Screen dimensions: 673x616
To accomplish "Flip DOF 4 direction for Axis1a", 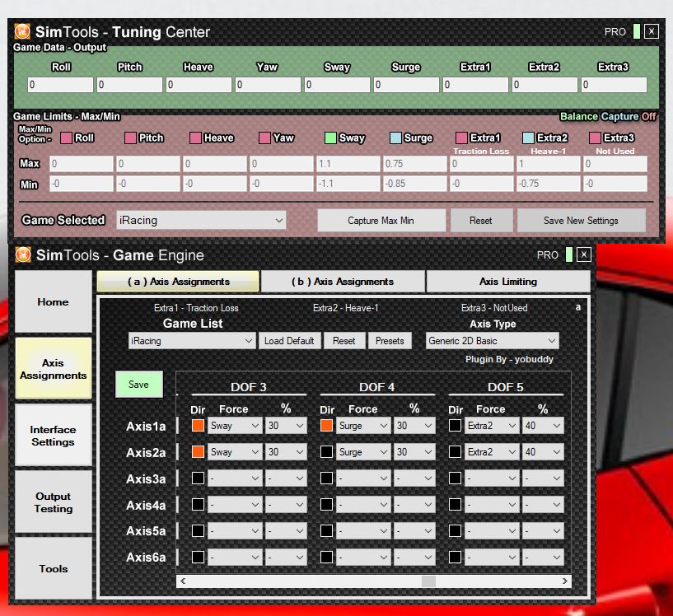I will coord(327,426).
